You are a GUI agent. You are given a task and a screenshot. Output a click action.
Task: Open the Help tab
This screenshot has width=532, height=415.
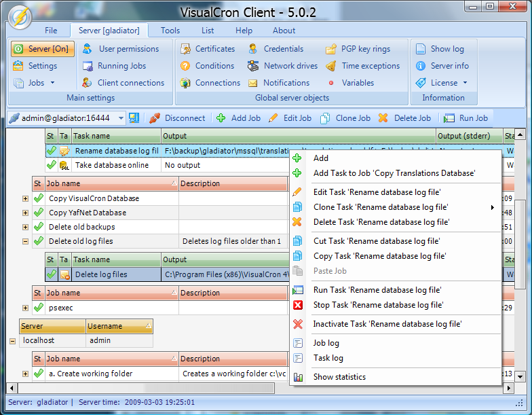point(244,30)
